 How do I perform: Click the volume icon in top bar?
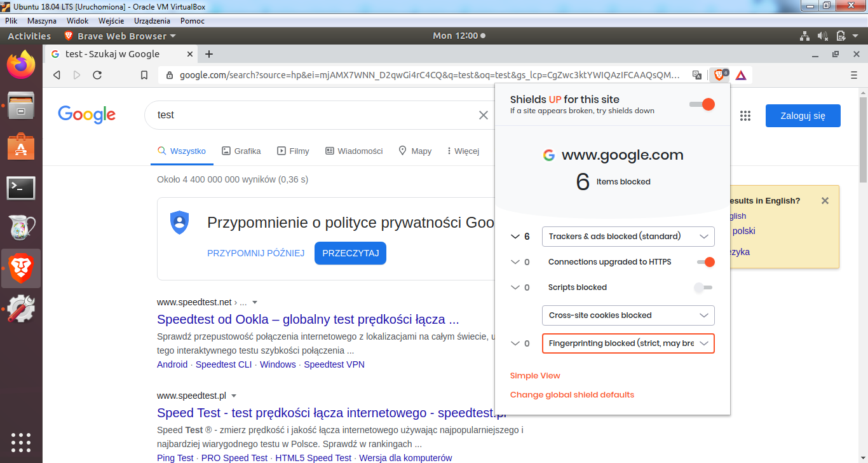[822, 36]
